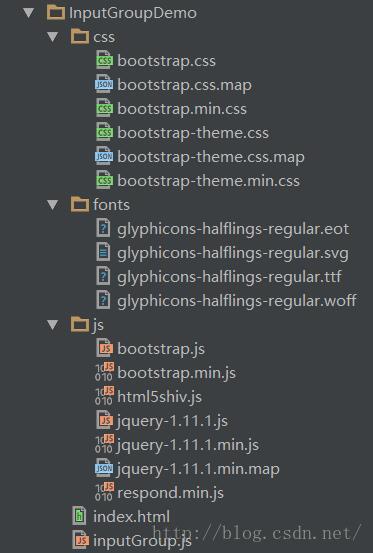Select file name bootstrap-theme.css.map
The height and width of the screenshot is (553, 373).
coord(211,157)
